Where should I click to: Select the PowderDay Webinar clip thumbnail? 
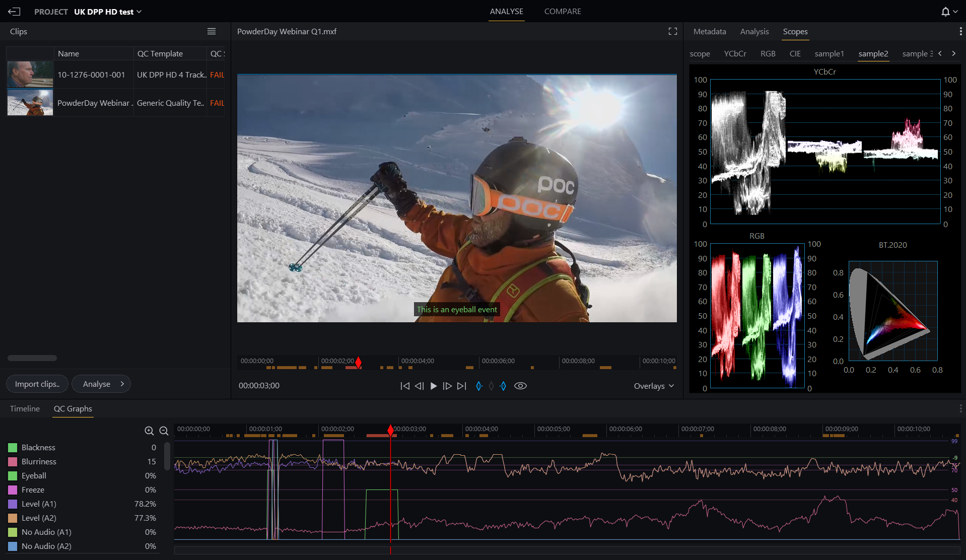pos(30,103)
